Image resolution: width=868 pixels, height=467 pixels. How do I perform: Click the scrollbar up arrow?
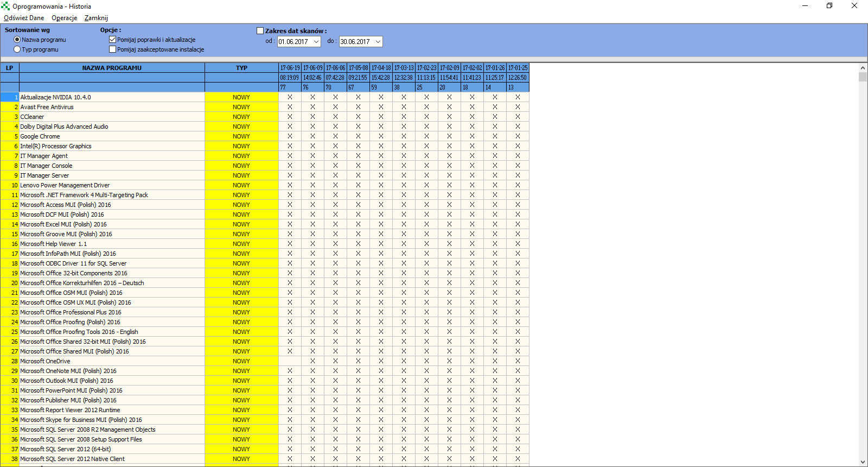coord(863,68)
